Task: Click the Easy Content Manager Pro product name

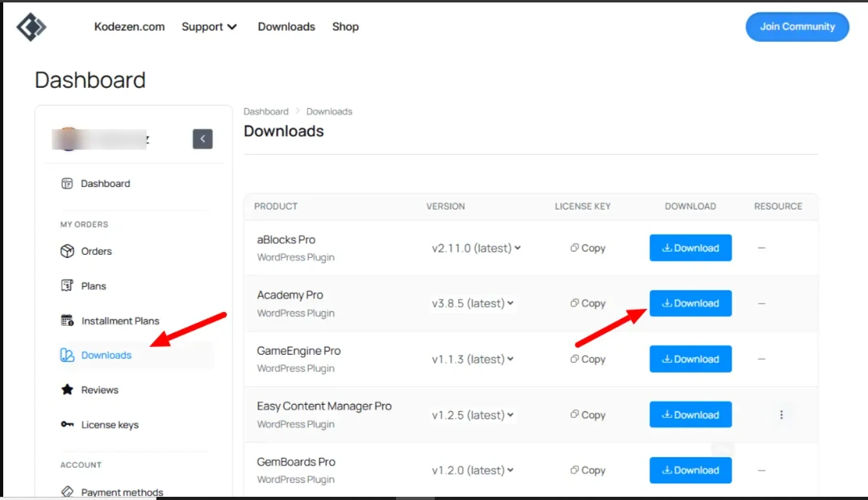Action: click(323, 406)
